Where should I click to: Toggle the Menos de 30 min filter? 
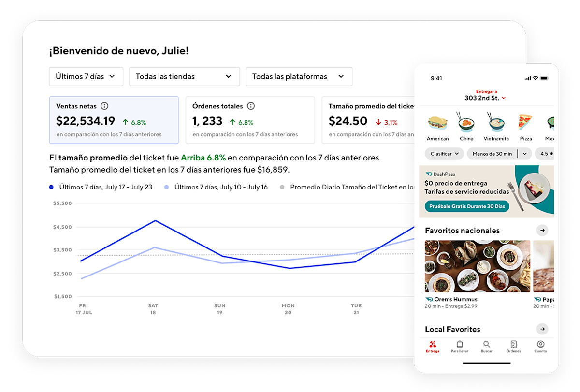click(492, 154)
